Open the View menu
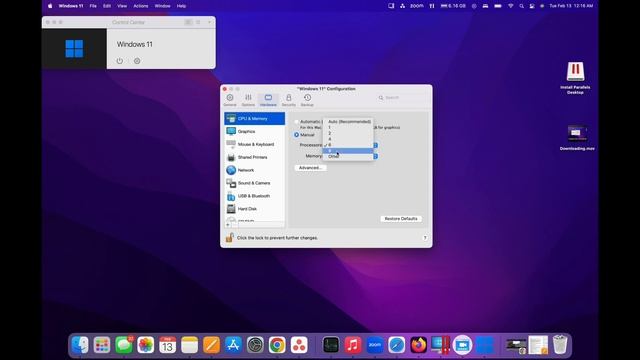The height and width of the screenshot is (360, 640). point(122,6)
